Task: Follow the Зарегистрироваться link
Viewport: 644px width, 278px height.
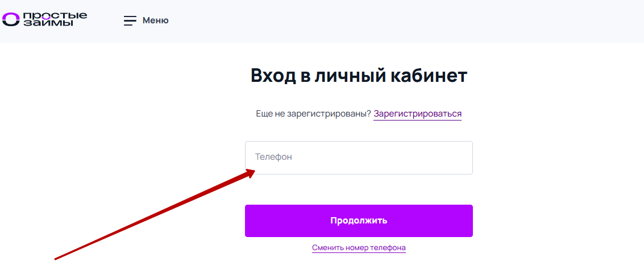Action: [417, 114]
